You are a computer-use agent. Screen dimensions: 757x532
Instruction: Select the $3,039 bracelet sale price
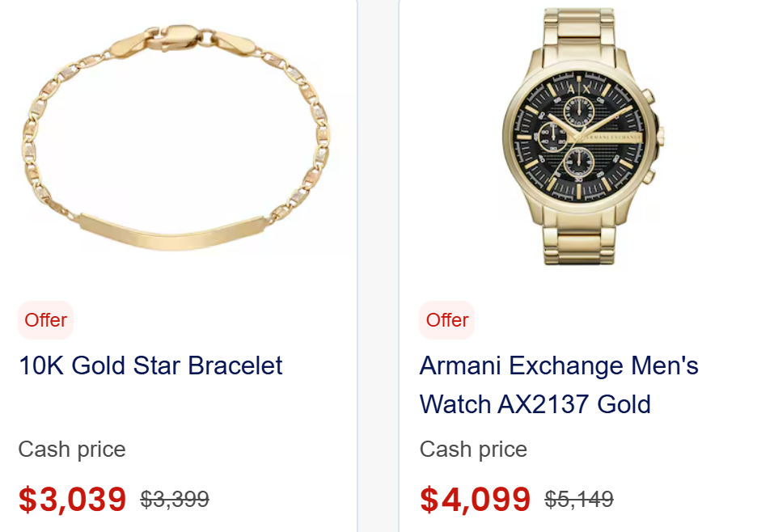point(72,500)
